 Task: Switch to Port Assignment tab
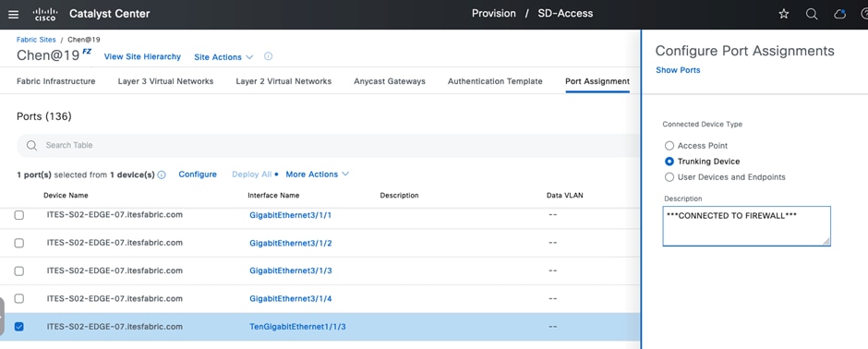pos(597,81)
